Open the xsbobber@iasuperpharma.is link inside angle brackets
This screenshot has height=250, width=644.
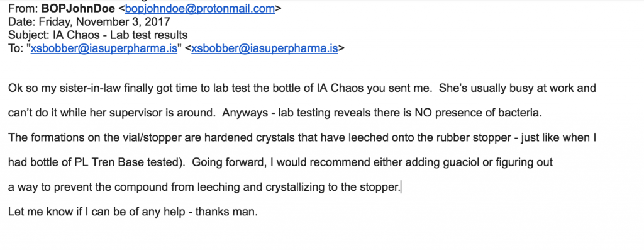[x=265, y=48]
